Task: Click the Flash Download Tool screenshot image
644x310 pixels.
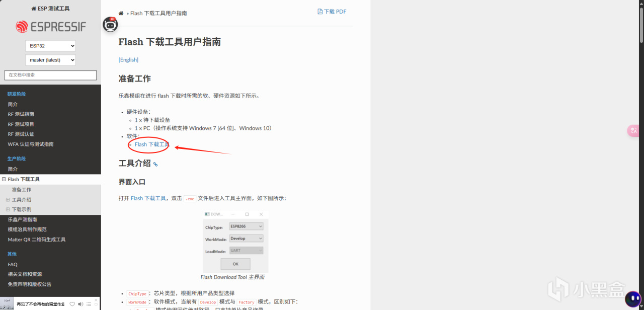Action: 235,242
